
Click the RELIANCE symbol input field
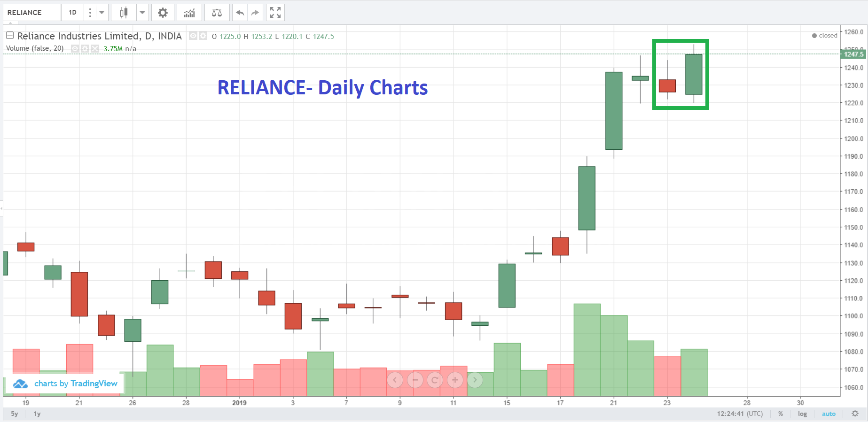click(32, 13)
